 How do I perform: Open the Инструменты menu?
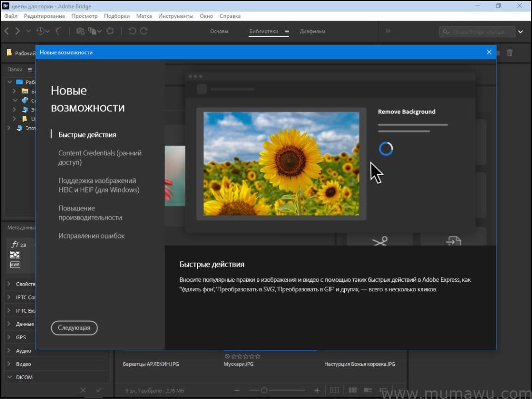click(x=176, y=16)
